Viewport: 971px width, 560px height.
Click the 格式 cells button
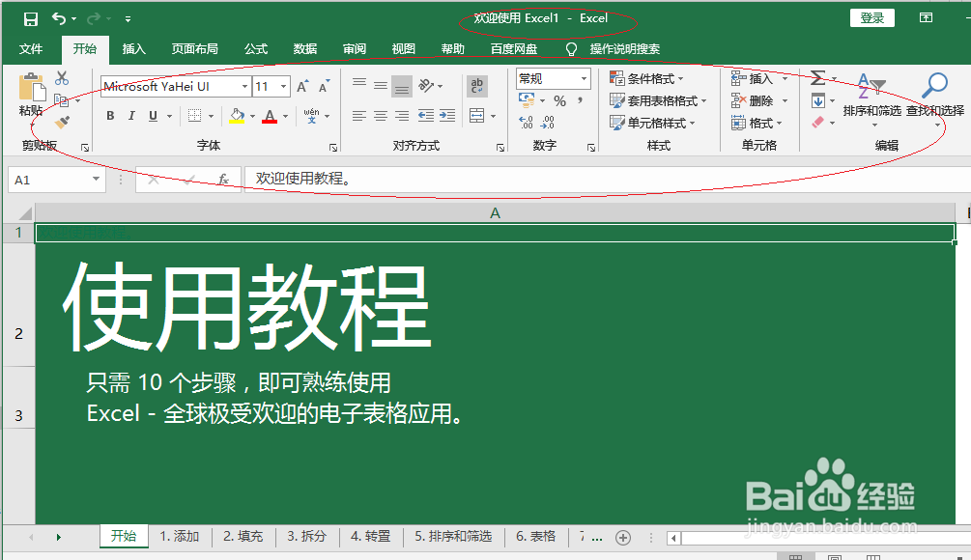757,124
